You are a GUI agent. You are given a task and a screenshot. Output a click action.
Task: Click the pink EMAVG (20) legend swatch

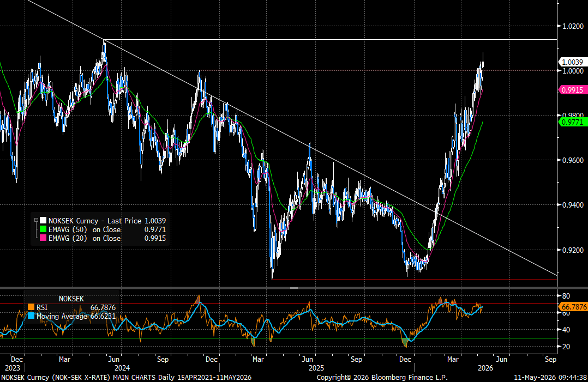click(43, 238)
